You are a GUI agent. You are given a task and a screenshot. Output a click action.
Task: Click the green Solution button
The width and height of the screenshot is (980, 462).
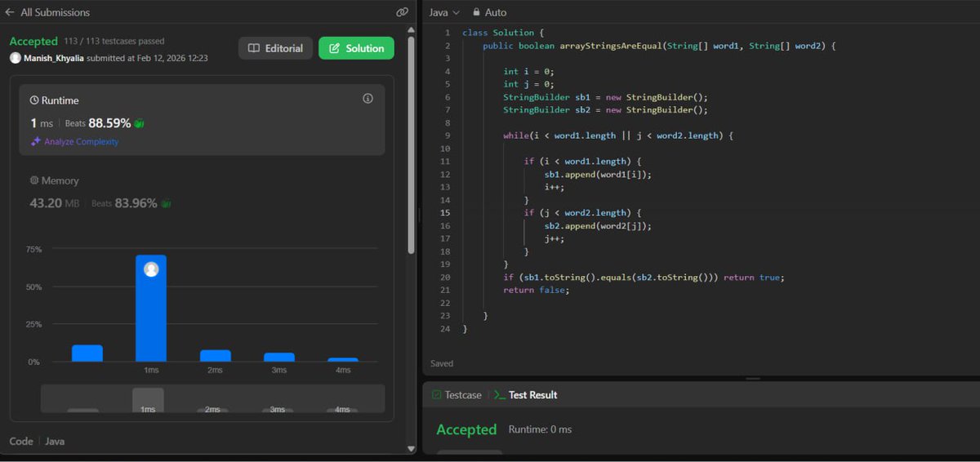tap(356, 48)
